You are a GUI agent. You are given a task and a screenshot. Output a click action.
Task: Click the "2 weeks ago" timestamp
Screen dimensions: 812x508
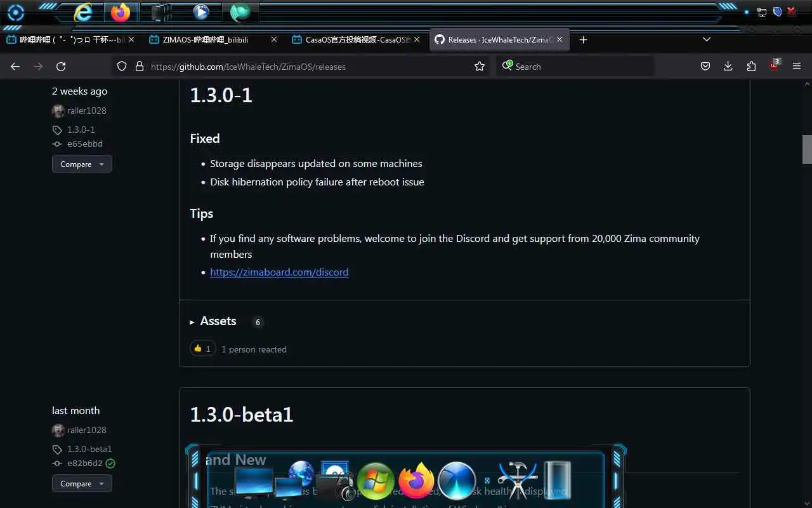[79, 91]
